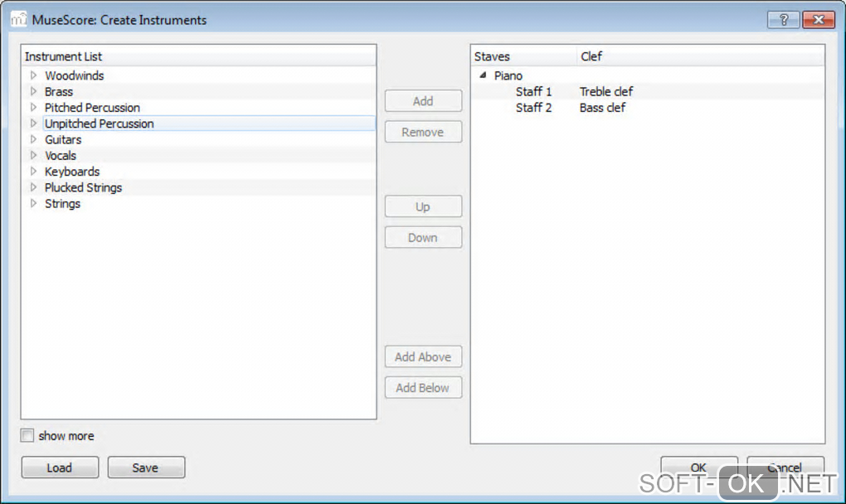Select Strings in instrument list
Image resolution: width=846 pixels, height=504 pixels.
coord(62,203)
